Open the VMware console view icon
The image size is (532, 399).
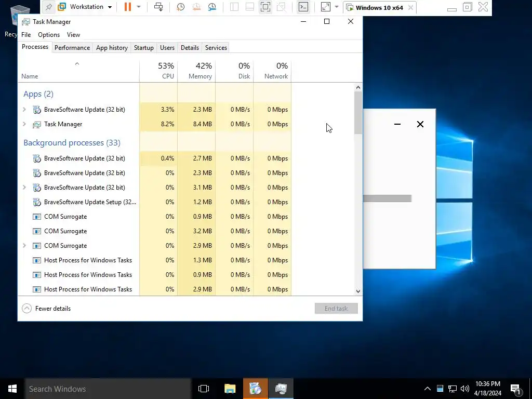[303, 7]
